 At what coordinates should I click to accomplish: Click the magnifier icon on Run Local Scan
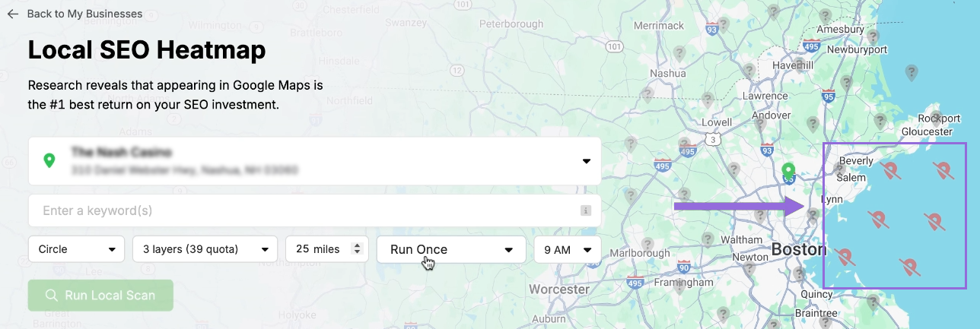pyautogui.click(x=52, y=296)
